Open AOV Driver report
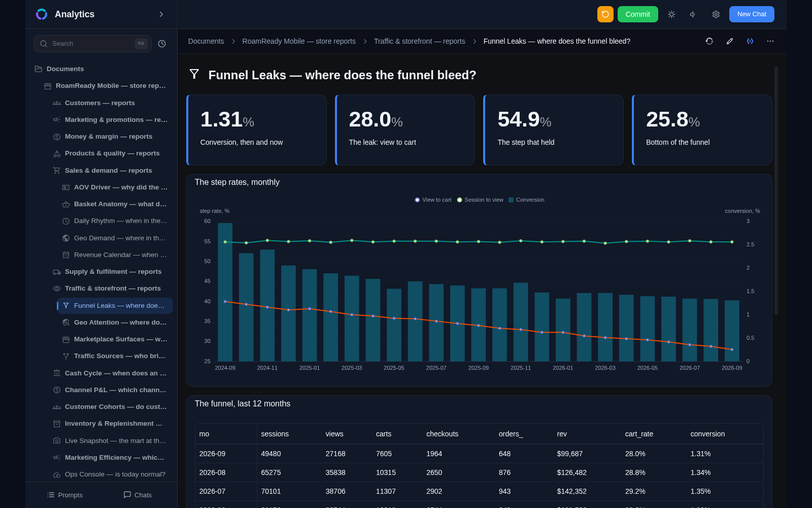Viewport: 812px width, 508px height. [115, 187]
